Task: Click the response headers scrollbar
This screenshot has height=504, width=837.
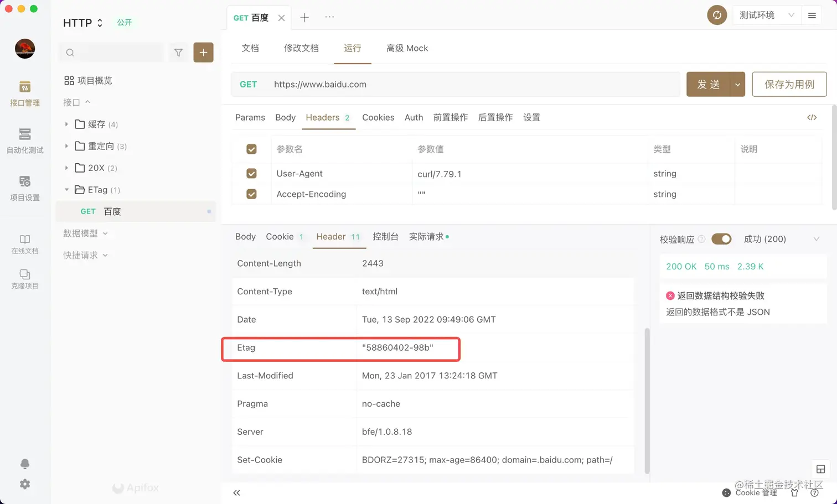Action: coord(647,401)
